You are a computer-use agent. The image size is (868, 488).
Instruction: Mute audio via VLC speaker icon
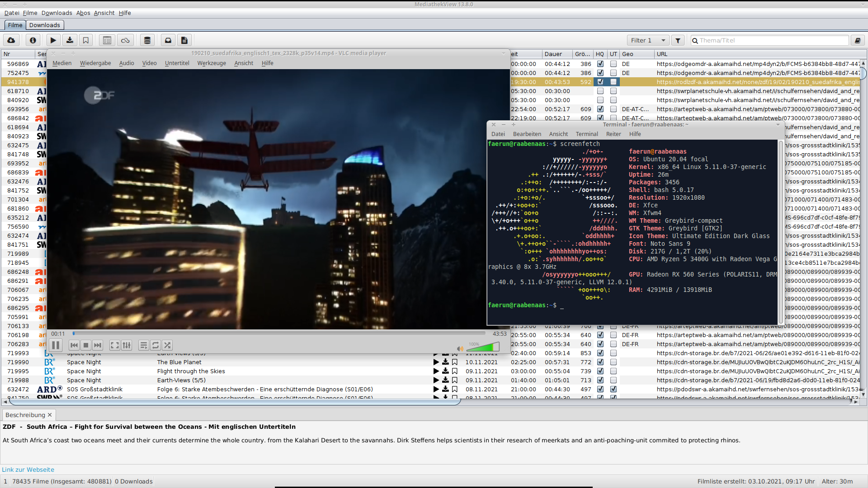pyautogui.click(x=460, y=348)
